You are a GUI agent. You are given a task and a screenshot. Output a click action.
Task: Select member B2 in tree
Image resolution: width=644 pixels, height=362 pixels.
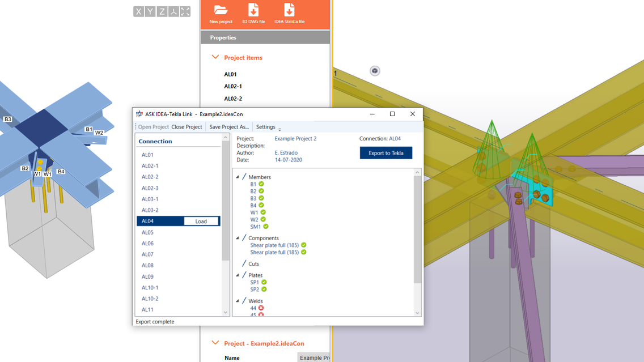click(253, 191)
